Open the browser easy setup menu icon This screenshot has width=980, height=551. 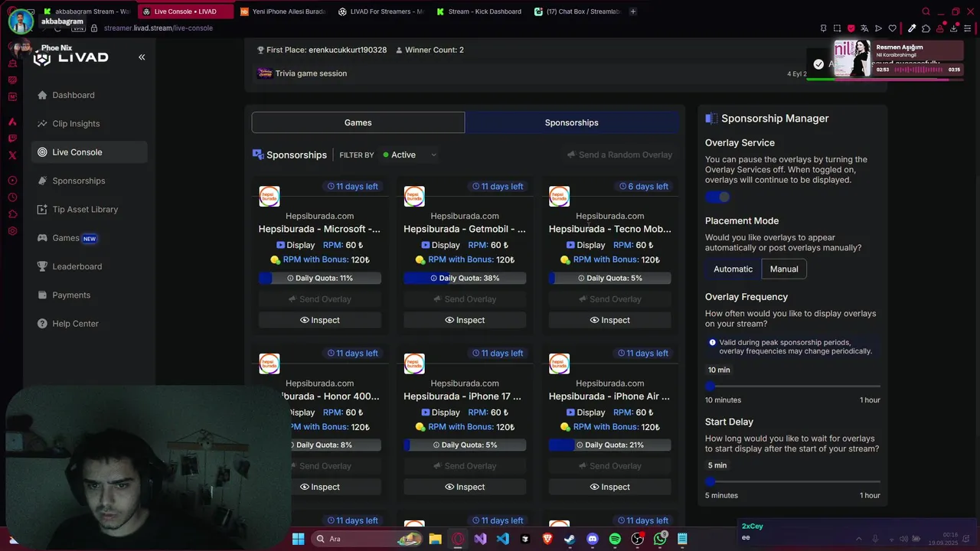coord(968,28)
